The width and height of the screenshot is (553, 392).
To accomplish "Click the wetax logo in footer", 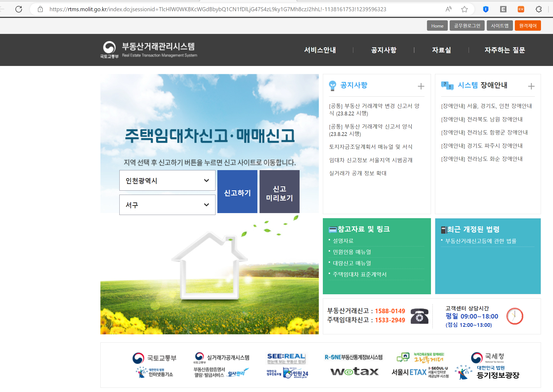I will click(354, 371).
